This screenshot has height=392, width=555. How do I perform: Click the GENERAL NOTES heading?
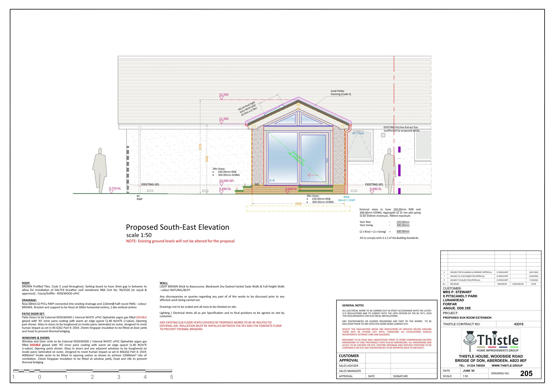[353, 306]
